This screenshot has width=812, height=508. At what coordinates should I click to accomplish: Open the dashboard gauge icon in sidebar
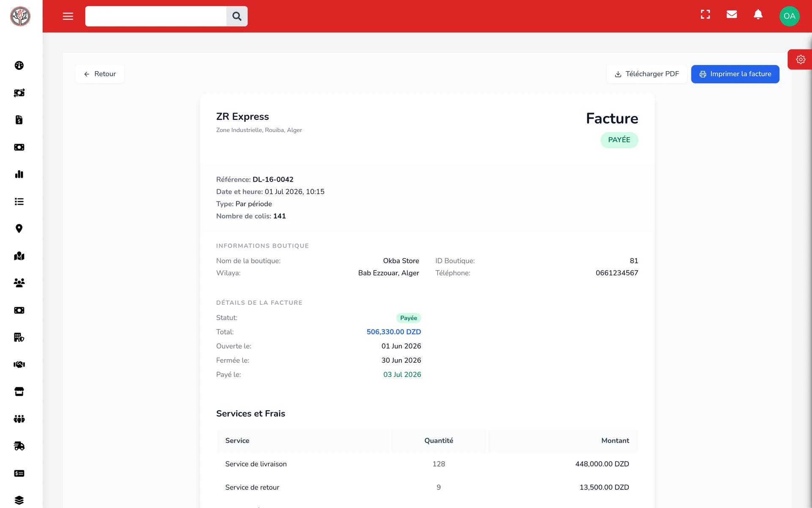point(19,65)
